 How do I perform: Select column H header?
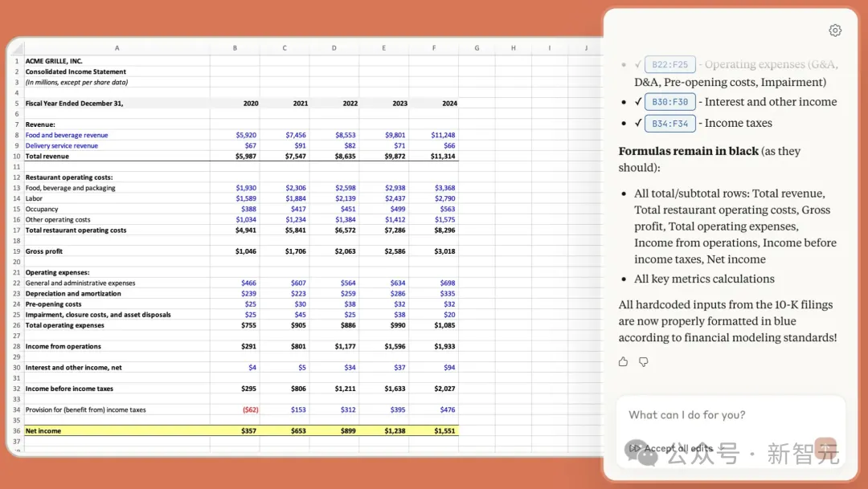[514, 48]
